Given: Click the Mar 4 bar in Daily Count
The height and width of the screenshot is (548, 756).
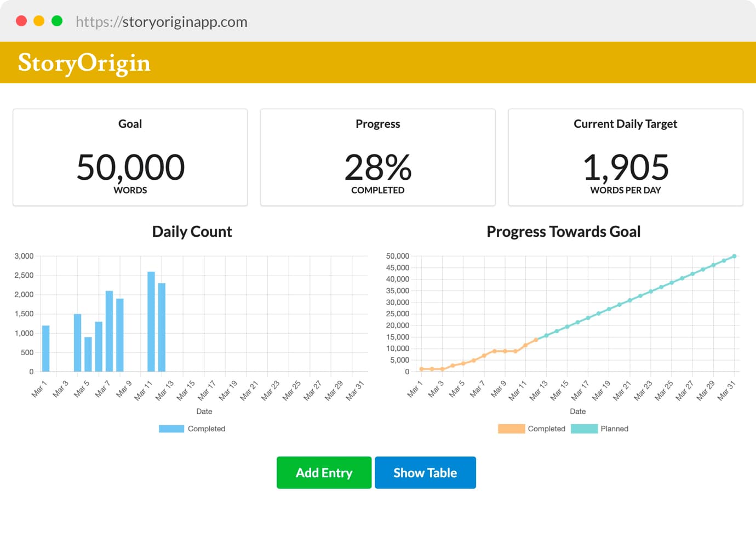Looking at the screenshot, I should [x=78, y=342].
